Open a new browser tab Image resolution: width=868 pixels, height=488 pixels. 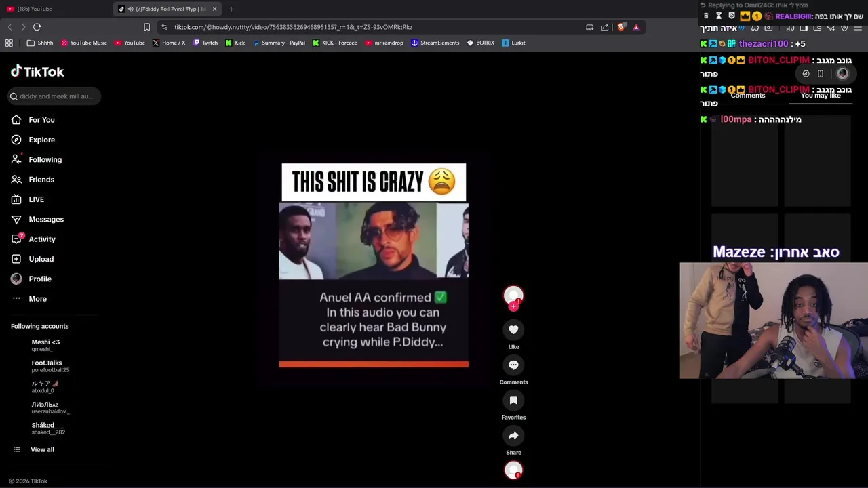pyautogui.click(x=231, y=9)
